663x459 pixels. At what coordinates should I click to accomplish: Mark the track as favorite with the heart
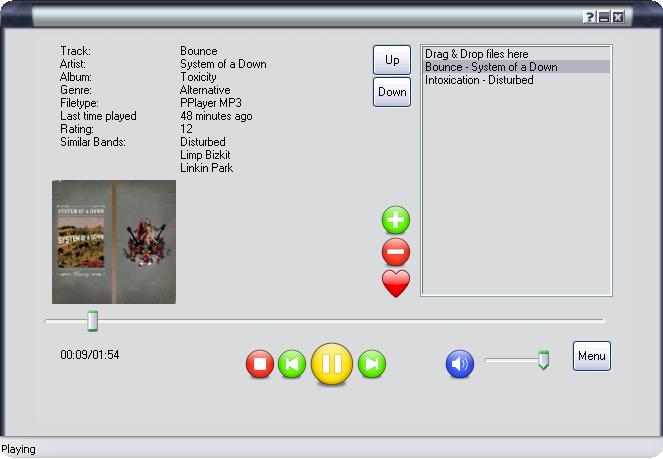pos(396,284)
